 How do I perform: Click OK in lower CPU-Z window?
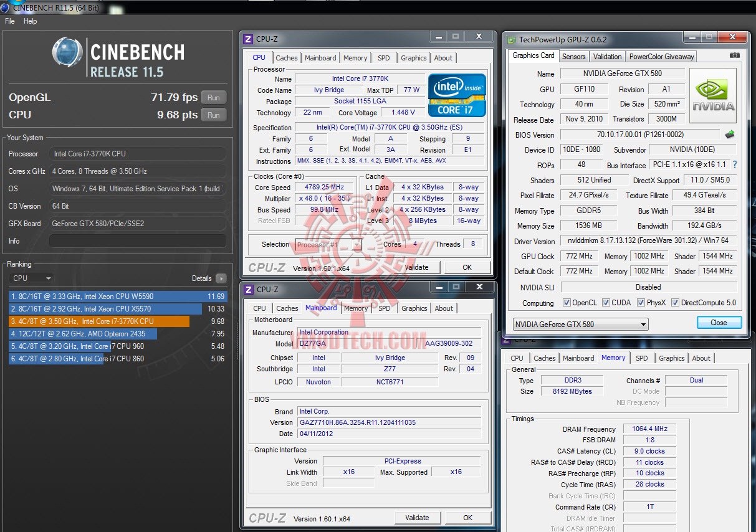(x=468, y=518)
